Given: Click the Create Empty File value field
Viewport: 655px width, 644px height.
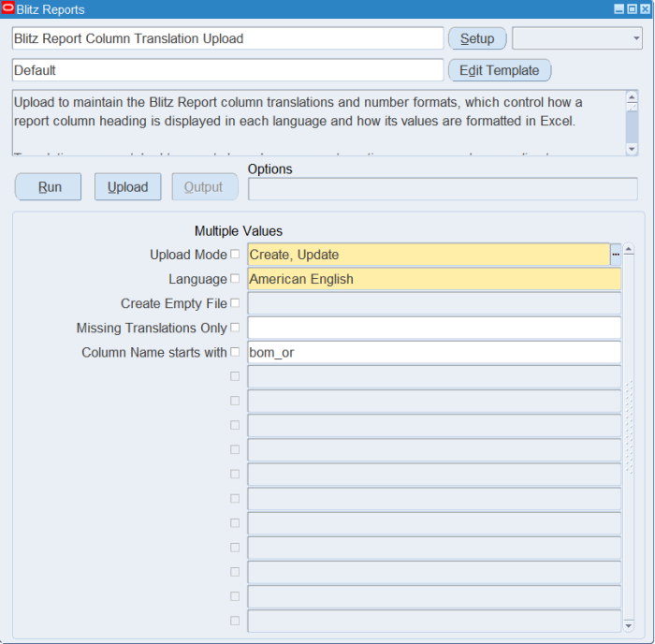Looking at the screenshot, I should pos(434,303).
